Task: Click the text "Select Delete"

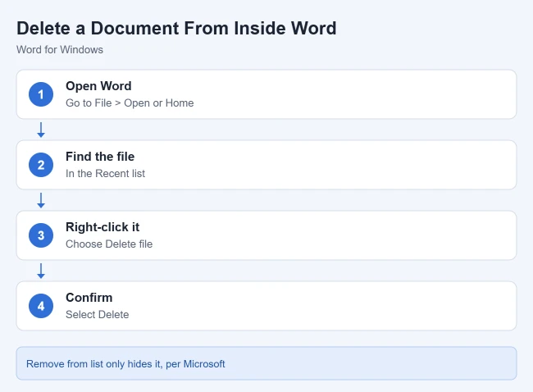Action: click(x=98, y=314)
